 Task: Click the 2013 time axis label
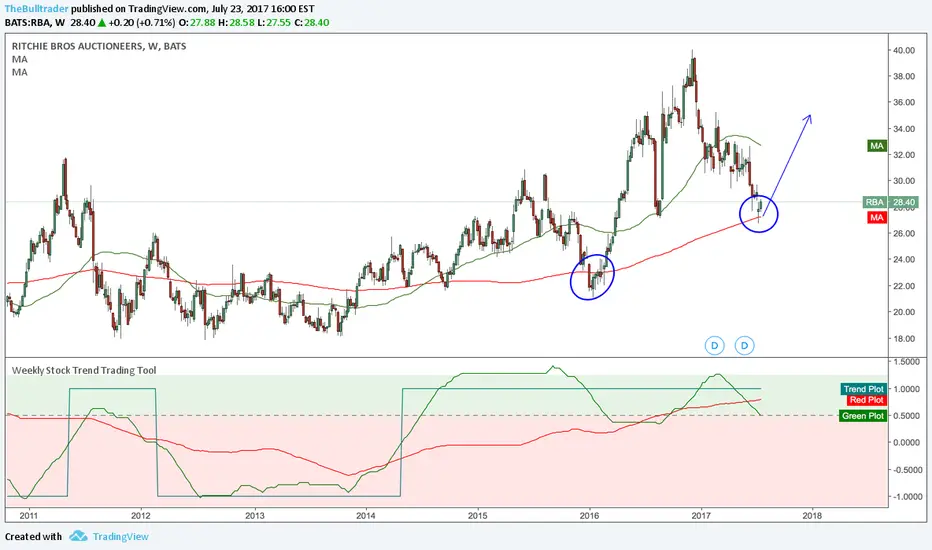coord(255,516)
